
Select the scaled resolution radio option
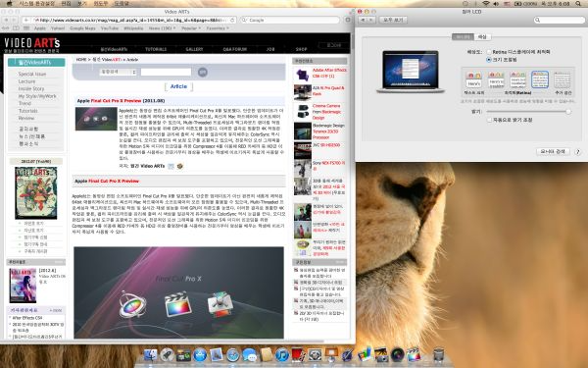point(489,60)
